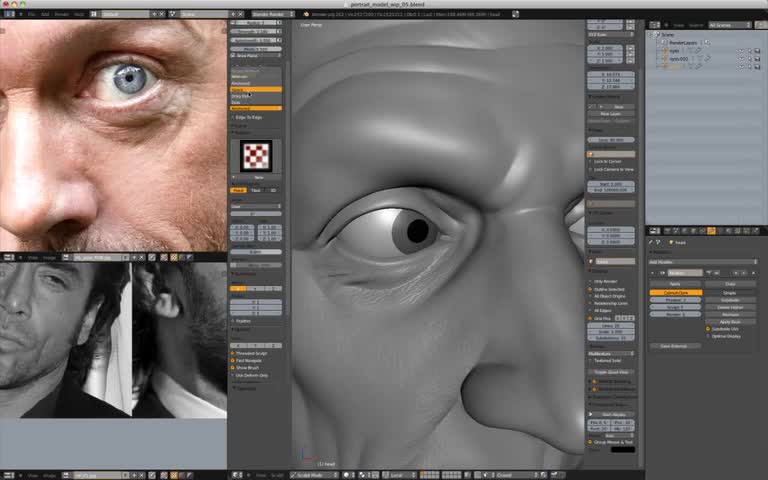Click the black color swatch

coord(623,450)
